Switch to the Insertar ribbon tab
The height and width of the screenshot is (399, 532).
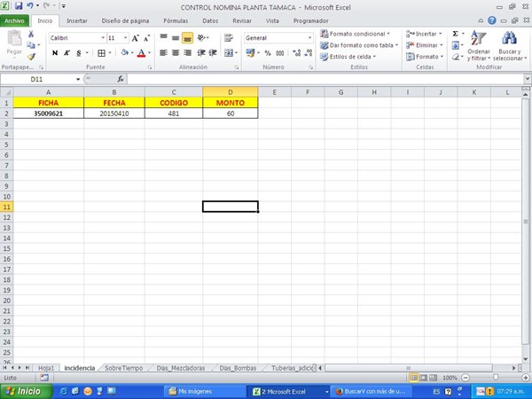click(77, 20)
